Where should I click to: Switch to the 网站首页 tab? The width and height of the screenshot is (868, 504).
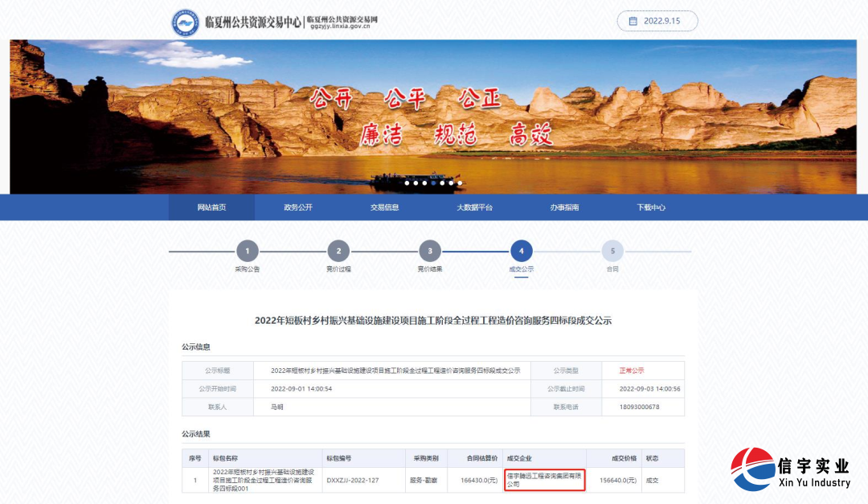point(211,207)
